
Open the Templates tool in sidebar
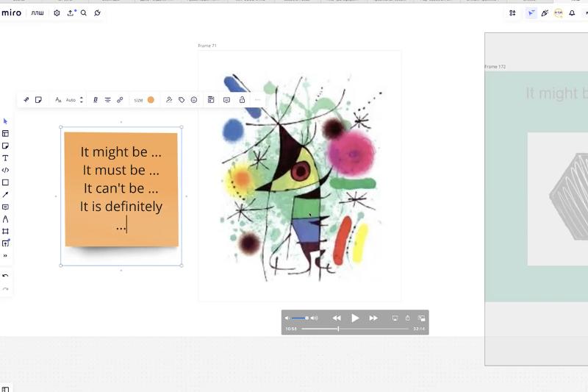tap(5, 134)
